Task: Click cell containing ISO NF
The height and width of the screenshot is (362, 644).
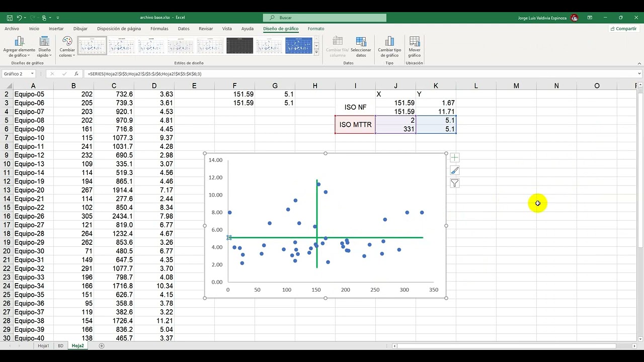Action: (355, 107)
